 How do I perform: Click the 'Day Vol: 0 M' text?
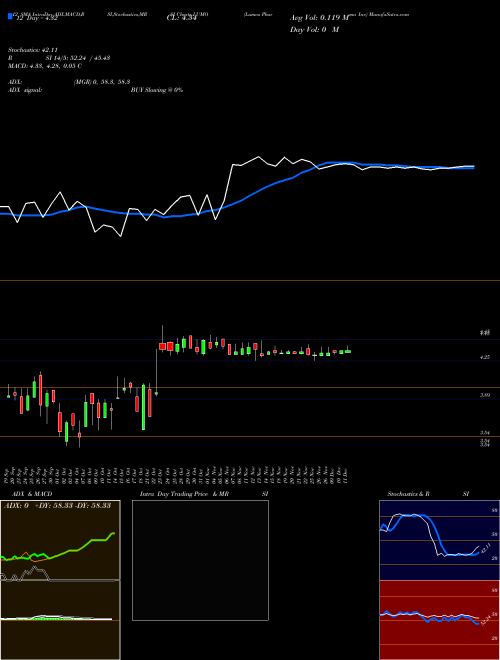point(314,30)
